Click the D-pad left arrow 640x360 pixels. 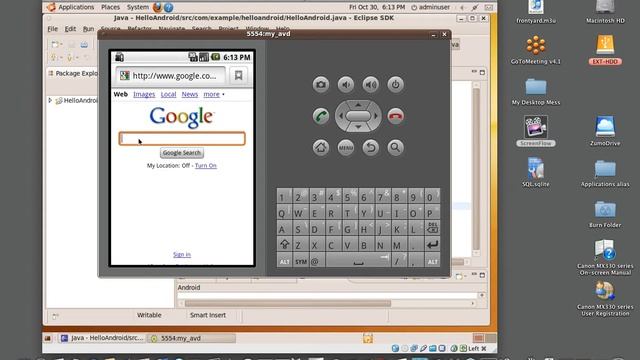(x=341, y=116)
